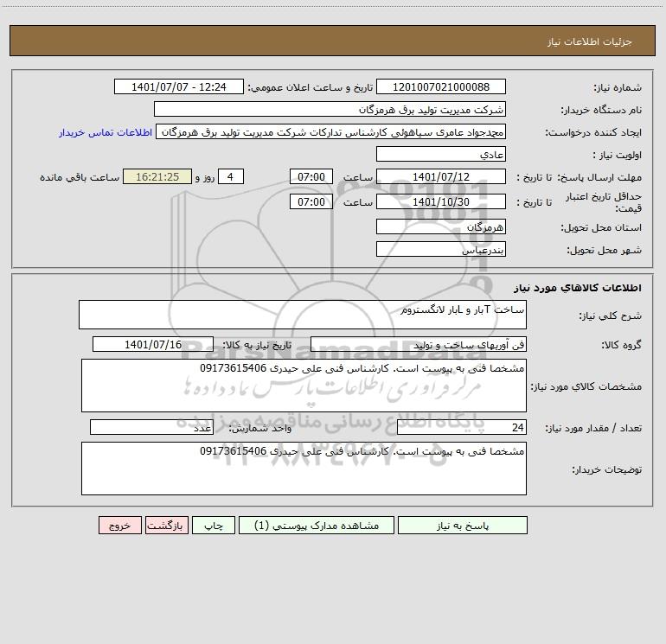Click the priority field 'عادی'
Image resolution: width=666 pixels, height=644 pixels.
[441, 154]
